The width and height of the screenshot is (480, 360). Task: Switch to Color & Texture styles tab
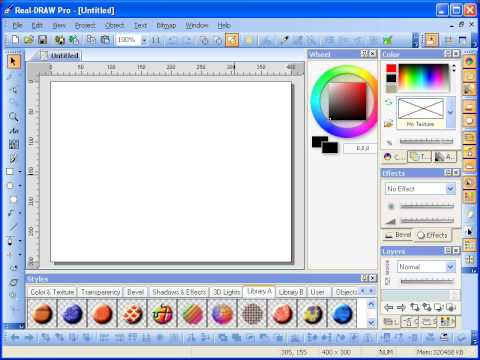click(52, 292)
